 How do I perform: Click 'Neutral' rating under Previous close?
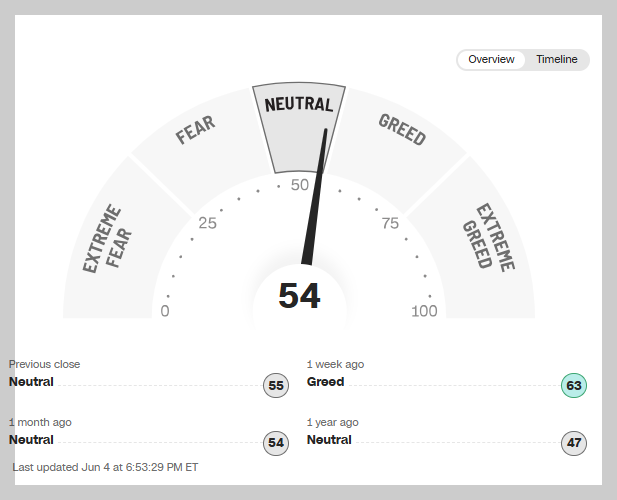click(31, 382)
